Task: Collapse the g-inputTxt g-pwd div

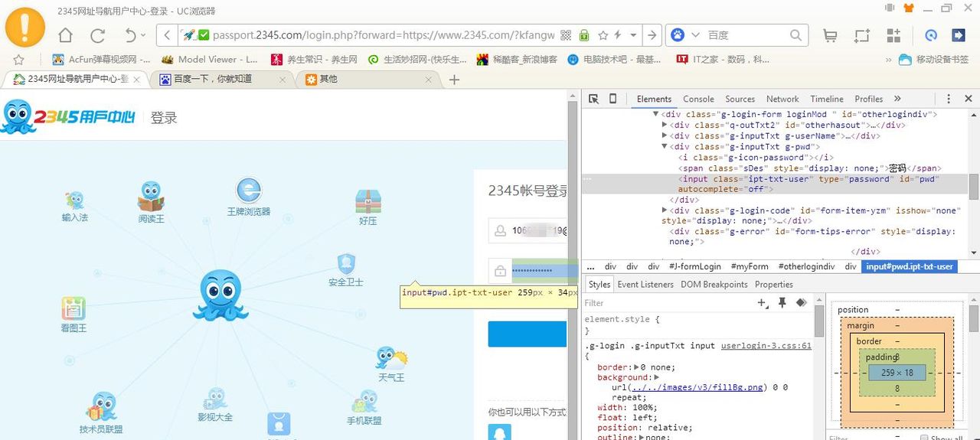Action: point(665,147)
